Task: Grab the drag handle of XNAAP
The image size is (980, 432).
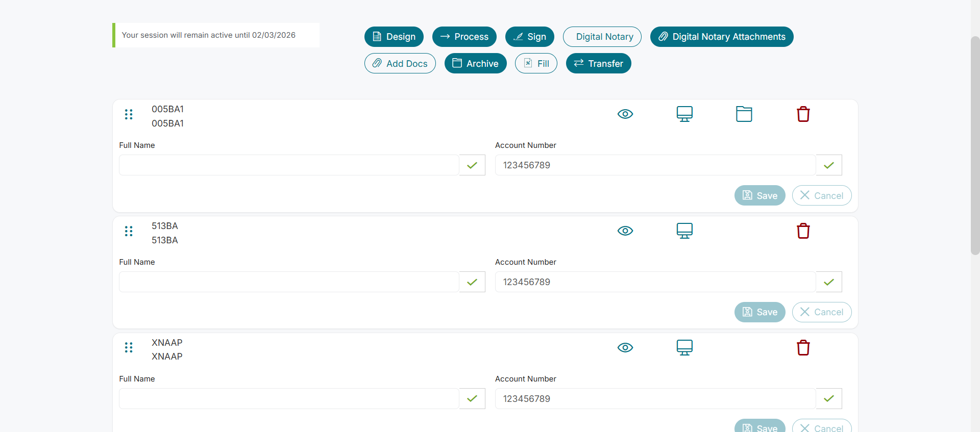Action: coord(129,348)
